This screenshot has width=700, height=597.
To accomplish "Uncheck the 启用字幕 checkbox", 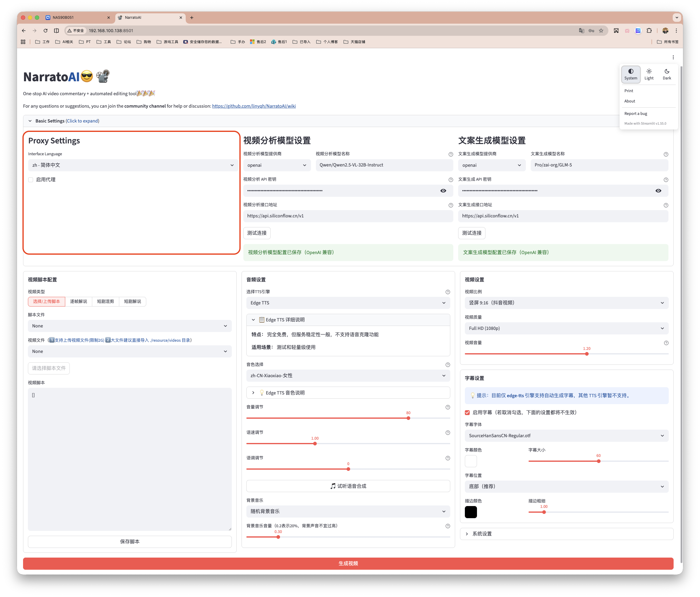I will coord(467,413).
